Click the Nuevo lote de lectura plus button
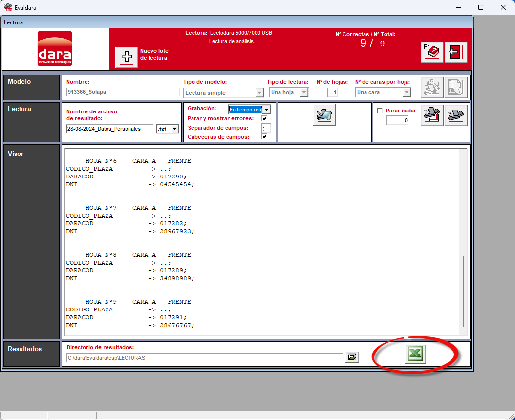 click(x=127, y=57)
